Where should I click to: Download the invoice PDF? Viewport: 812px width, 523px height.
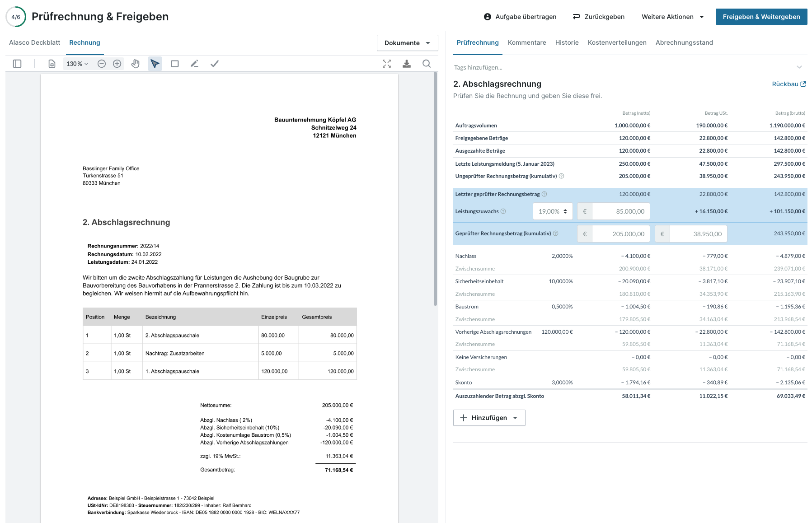(x=407, y=64)
